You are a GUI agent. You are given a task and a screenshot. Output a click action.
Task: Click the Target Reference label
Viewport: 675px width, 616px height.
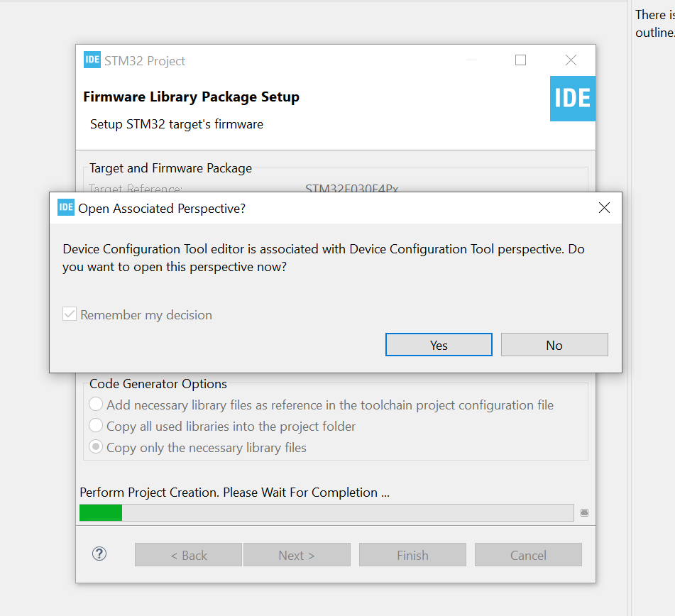[136, 188]
